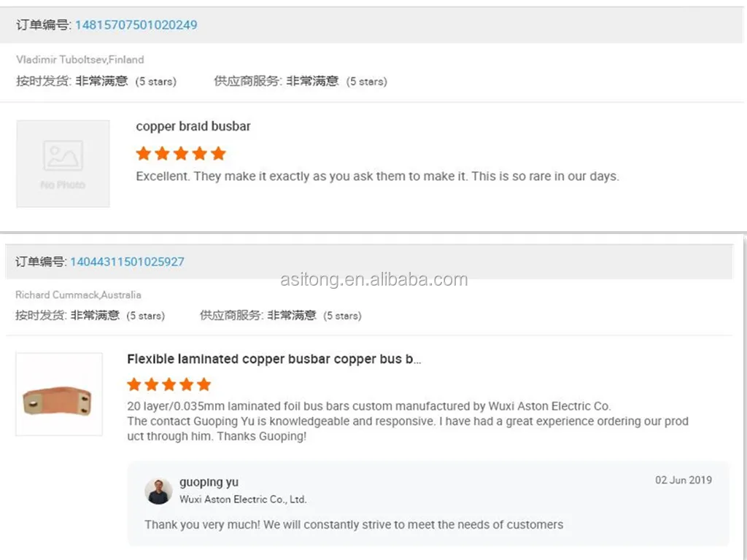Select reviewer name Vladimir Tuboltsev,Finland
Viewport: 747px width, 560px height.
[x=80, y=60]
